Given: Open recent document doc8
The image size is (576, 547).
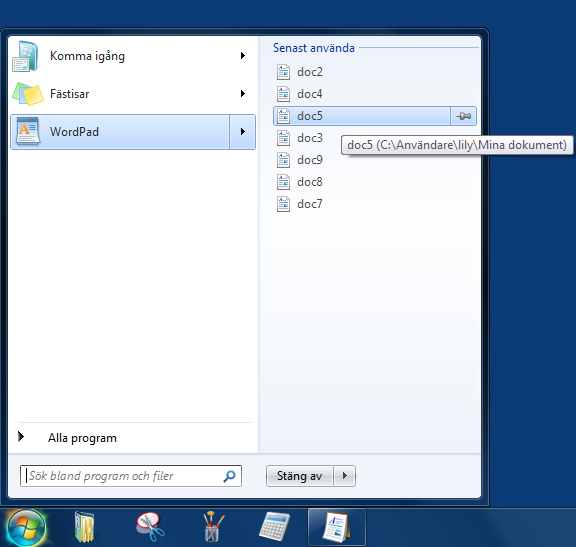Looking at the screenshot, I should [x=375, y=182].
